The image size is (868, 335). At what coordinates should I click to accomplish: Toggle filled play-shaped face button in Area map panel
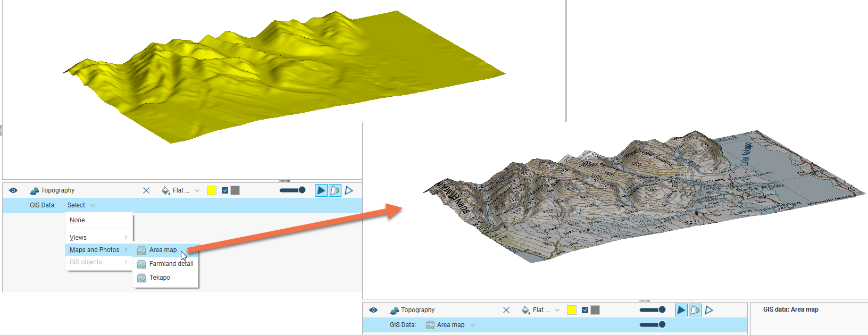coord(681,310)
